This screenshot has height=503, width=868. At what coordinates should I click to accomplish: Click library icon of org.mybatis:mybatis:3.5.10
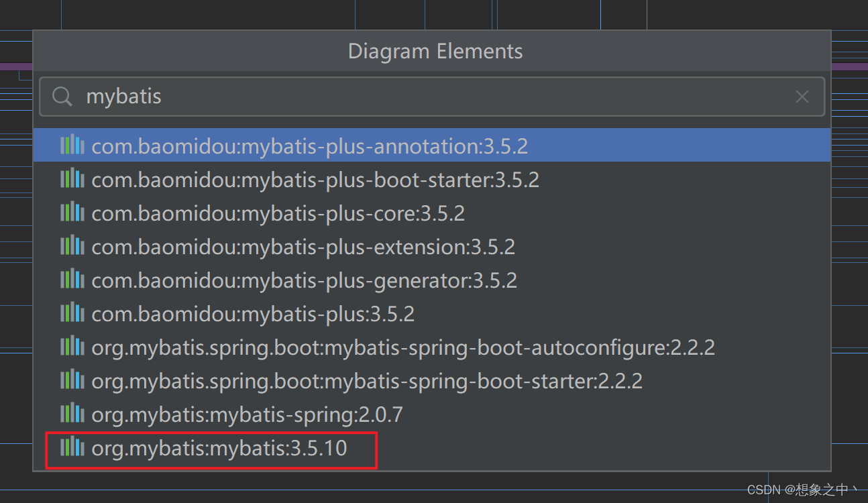(x=72, y=447)
